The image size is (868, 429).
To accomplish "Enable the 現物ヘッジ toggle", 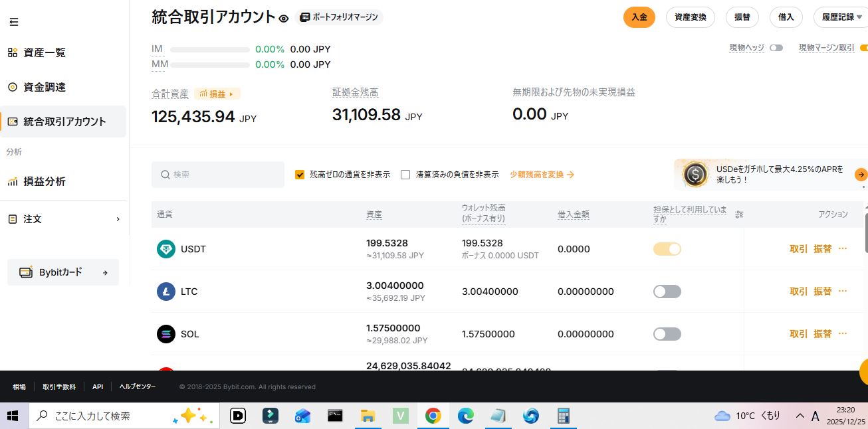I will click(776, 48).
